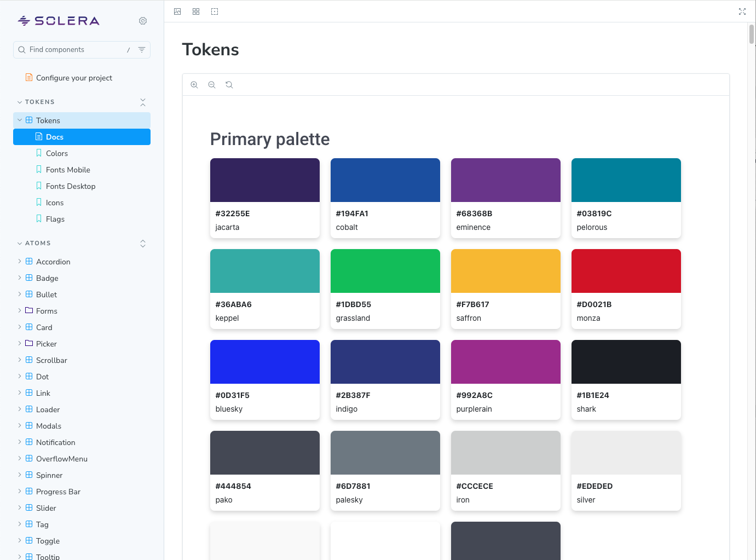Image resolution: width=756 pixels, height=560 pixels.
Task: Click the zoom out magnifier
Action: click(x=212, y=85)
